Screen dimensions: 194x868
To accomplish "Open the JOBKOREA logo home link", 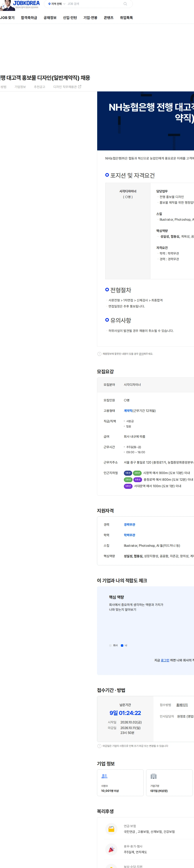I will (26, 3).
